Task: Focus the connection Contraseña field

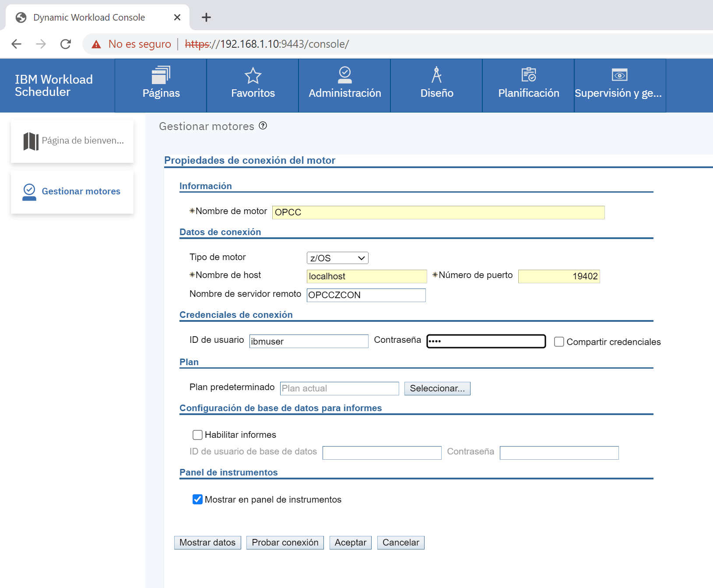Action: [x=486, y=342]
